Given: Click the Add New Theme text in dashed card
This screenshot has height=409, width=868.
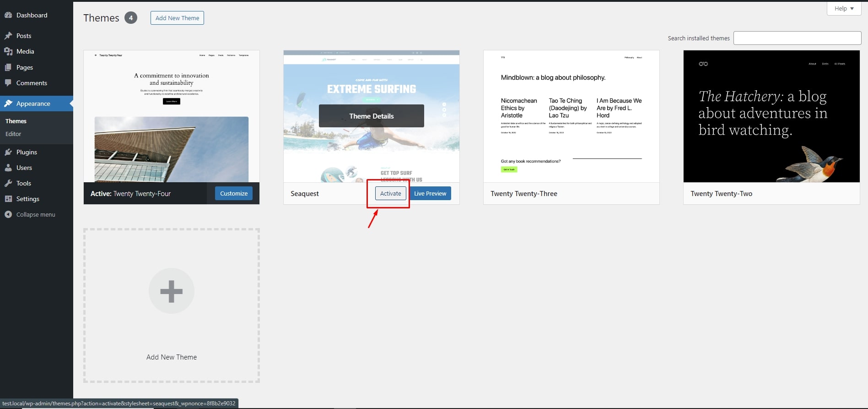Looking at the screenshot, I should [x=172, y=357].
